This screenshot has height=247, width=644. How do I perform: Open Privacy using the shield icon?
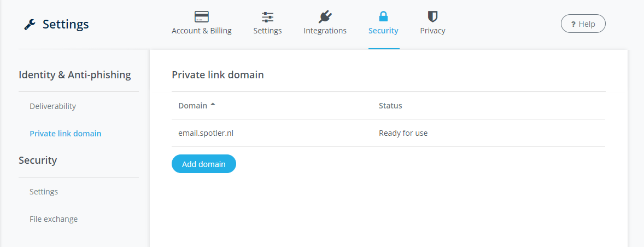432,16
